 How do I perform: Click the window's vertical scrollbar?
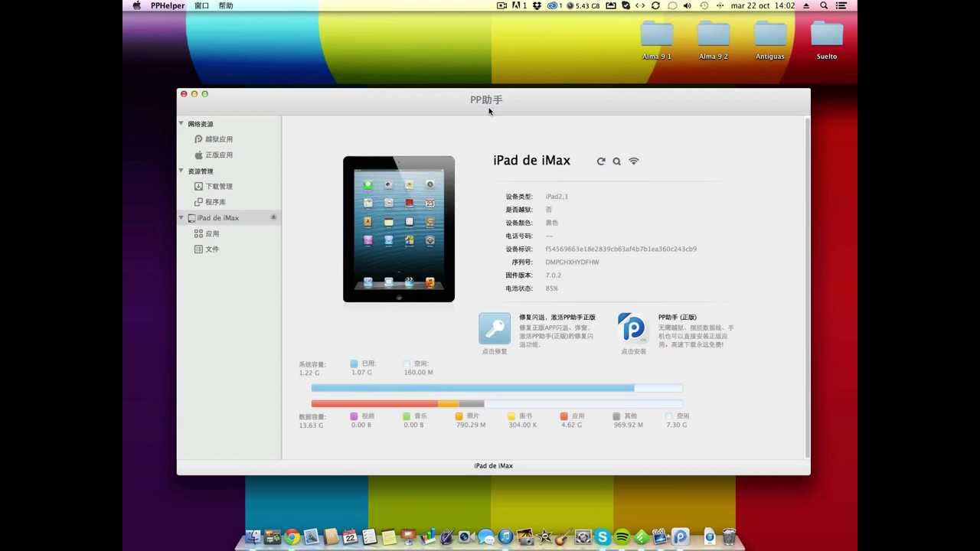pyautogui.click(x=807, y=287)
